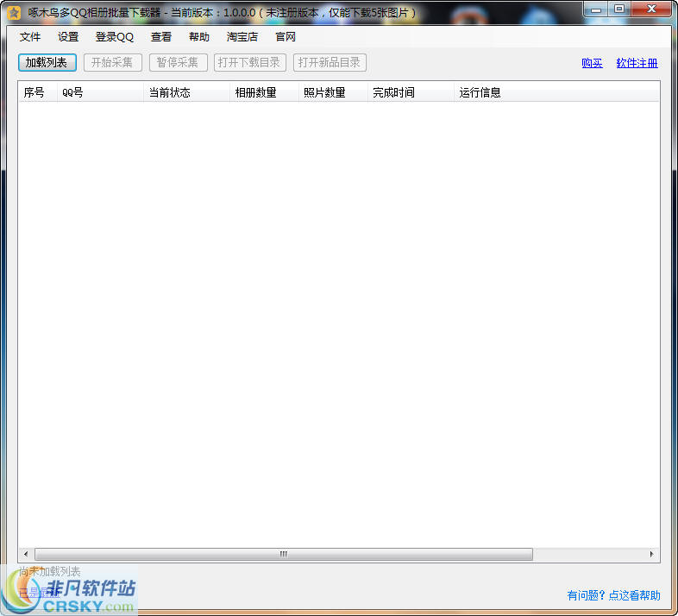Click the 暂停采集 button

pos(179,63)
